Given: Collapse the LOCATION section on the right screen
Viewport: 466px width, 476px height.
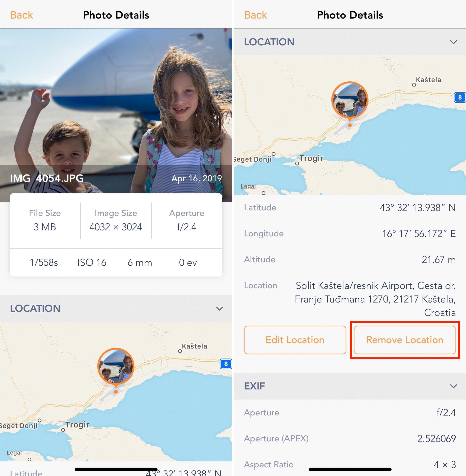Looking at the screenshot, I should tap(453, 42).
